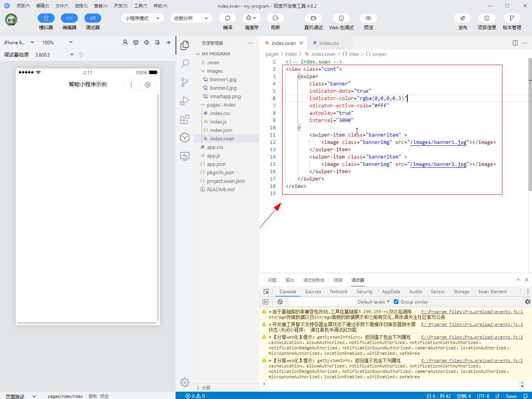
Task: Close the index.swan tab
Action: pos(301,43)
